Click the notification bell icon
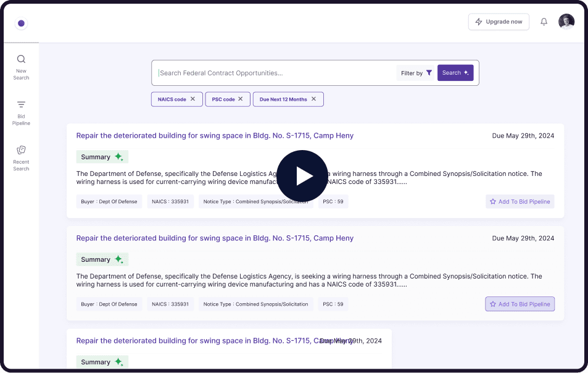This screenshot has width=588, height=373. click(x=544, y=22)
